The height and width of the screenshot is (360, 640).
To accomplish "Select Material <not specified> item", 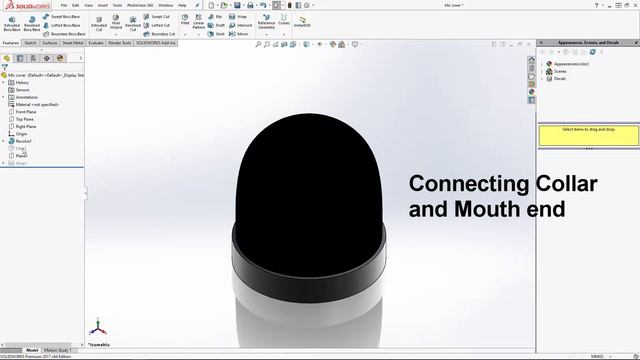I will (33, 104).
